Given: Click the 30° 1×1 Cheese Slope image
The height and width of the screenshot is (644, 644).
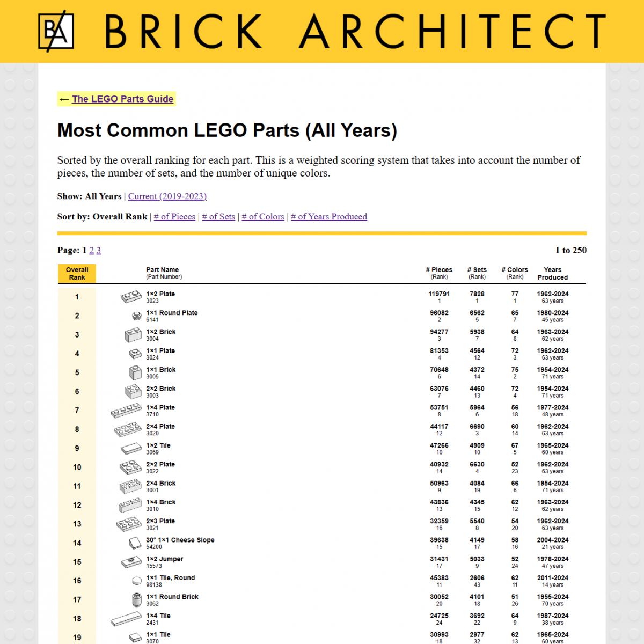Looking at the screenshot, I should [x=134, y=543].
